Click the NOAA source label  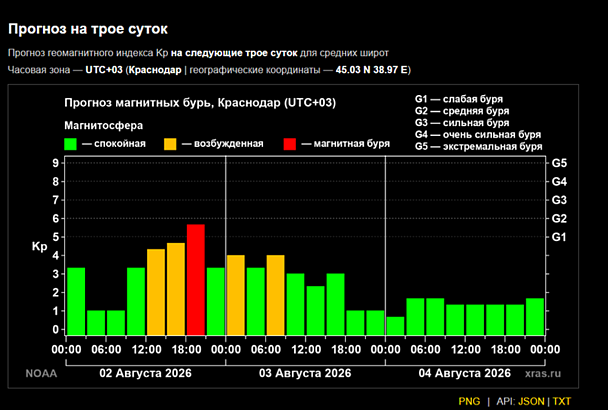tap(41, 374)
